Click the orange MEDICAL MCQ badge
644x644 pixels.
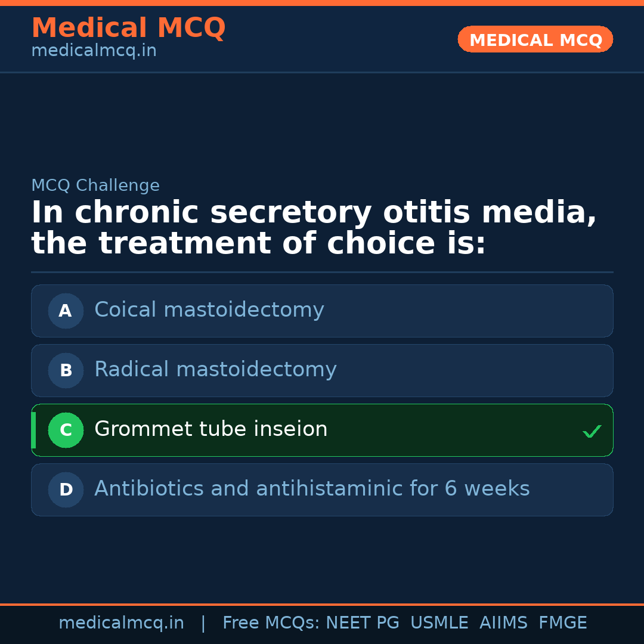pyautogui.click(x=535, y=39)
